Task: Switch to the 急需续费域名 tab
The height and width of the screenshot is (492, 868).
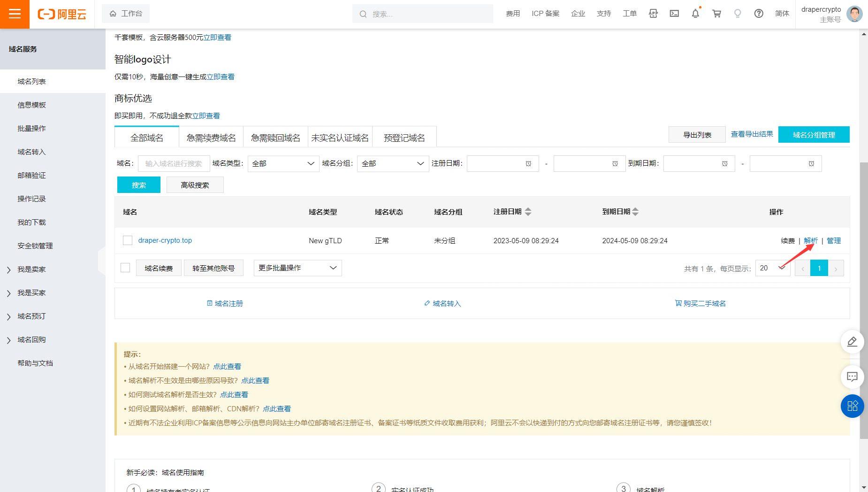Action: click(211, 138)
